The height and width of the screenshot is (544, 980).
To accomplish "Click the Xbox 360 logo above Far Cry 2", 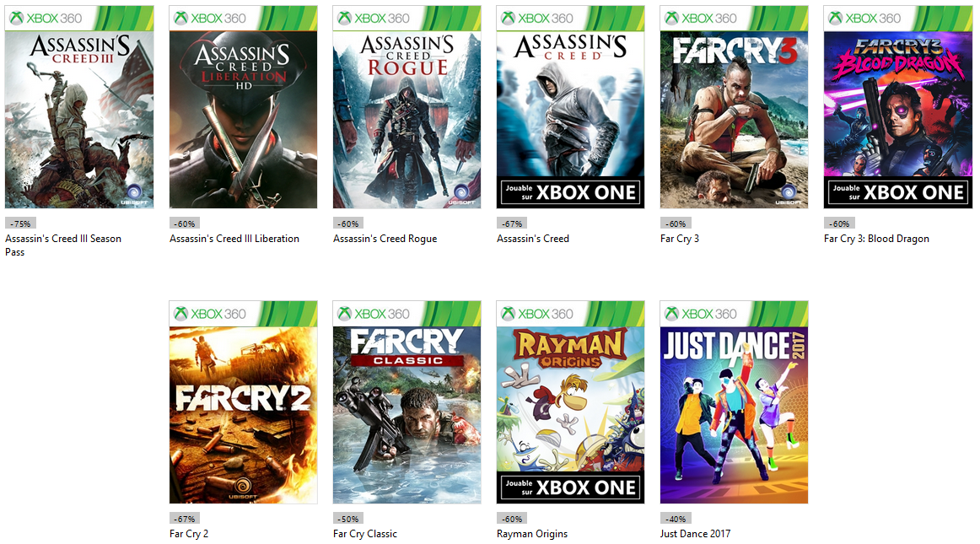I will click(x=209, y=313).
